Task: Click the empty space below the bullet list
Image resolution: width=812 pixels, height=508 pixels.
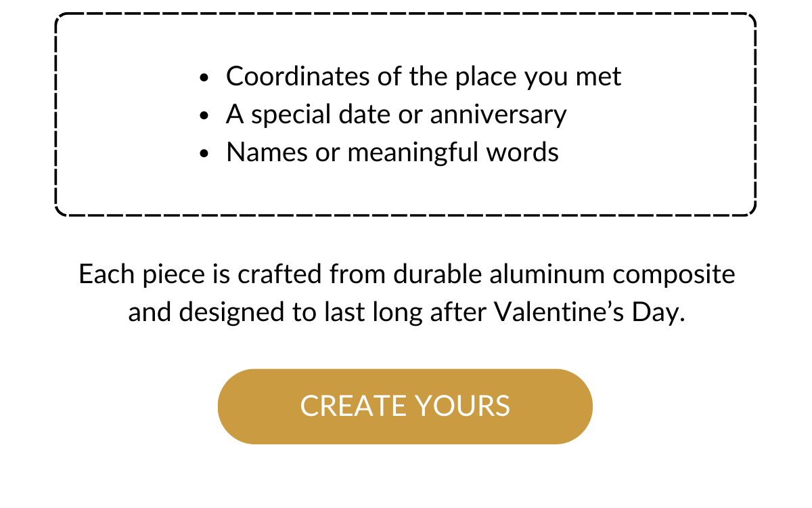Action: (406, 190)
